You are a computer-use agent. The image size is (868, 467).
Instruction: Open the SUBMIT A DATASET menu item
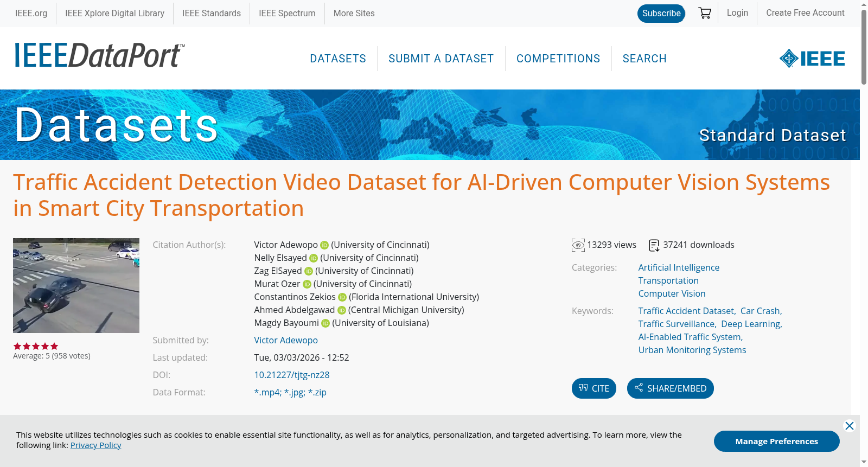tap(441, 59)
